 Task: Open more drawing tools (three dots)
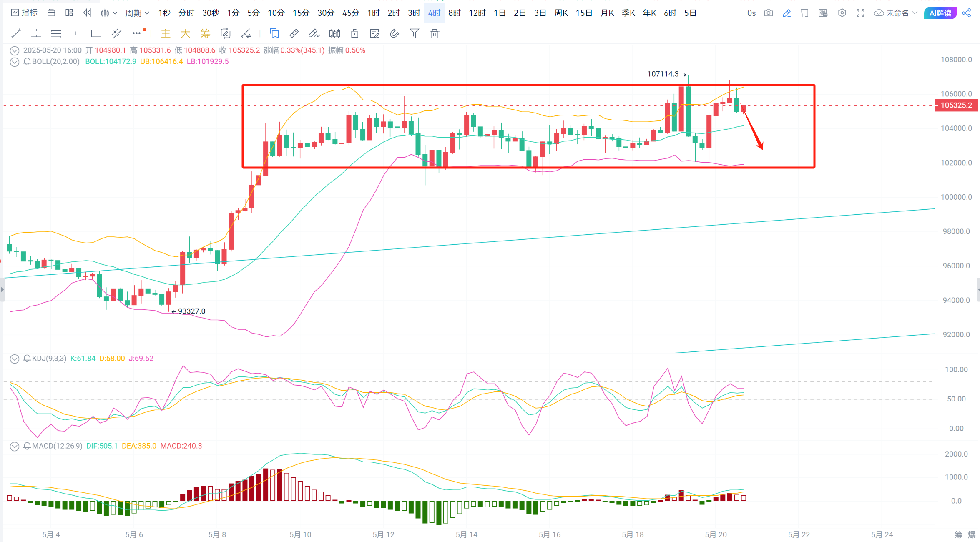tap(137, 33)
